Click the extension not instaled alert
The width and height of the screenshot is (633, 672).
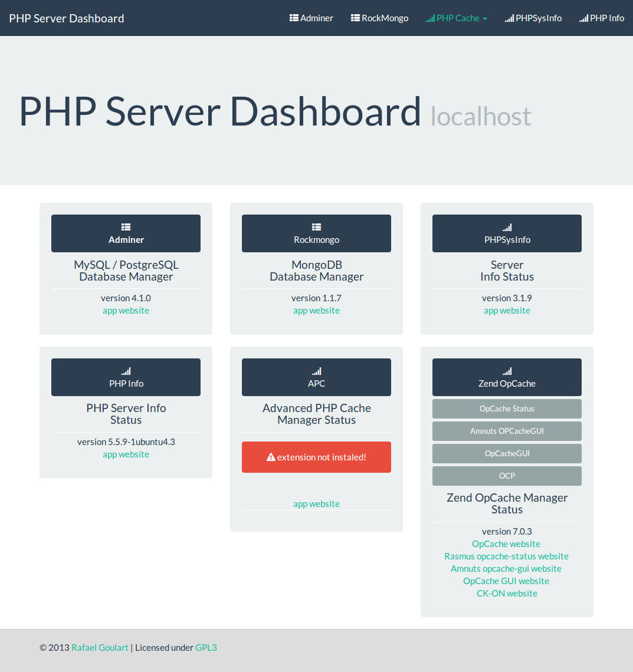(x=316, y=457)
